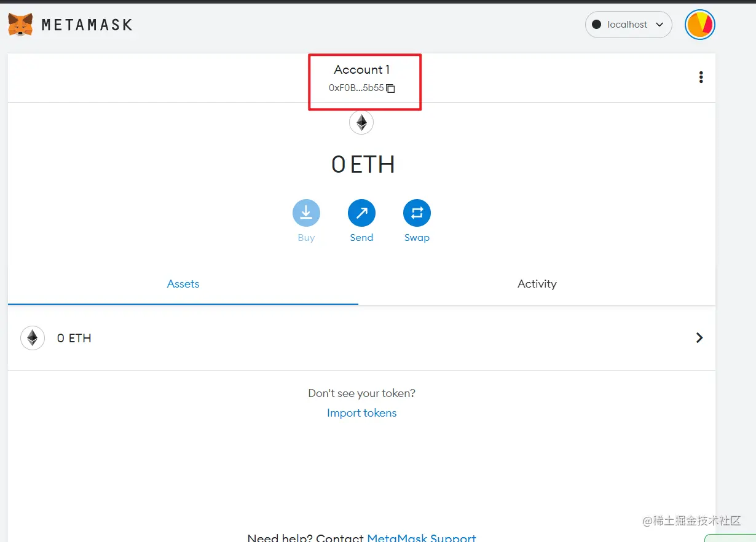Click the Account 1 name

(362, 70)
